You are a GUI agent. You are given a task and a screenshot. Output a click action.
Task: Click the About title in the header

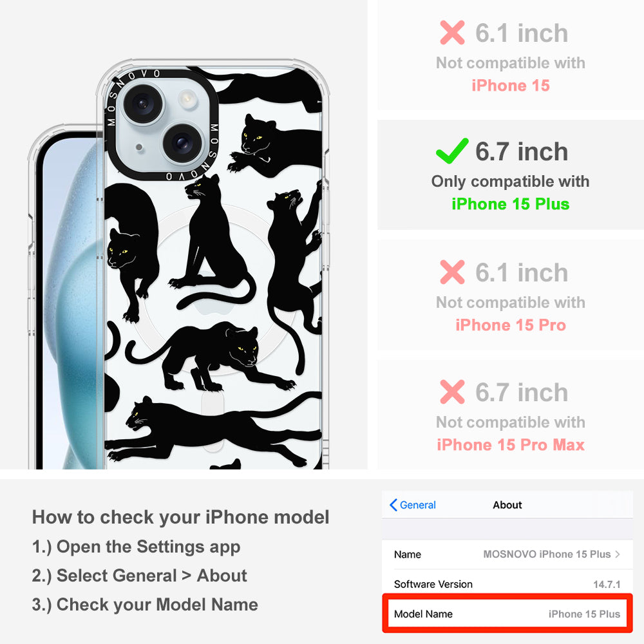pyautogui.click(x=507, y=505)
